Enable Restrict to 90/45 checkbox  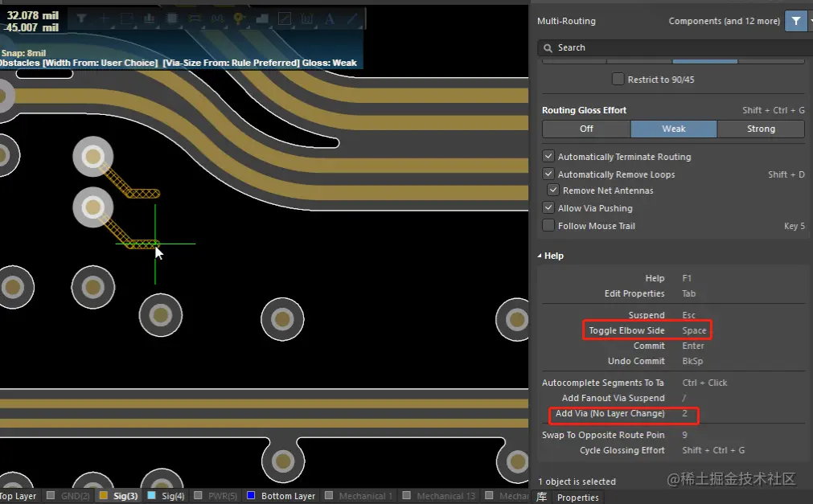click(618, 79)
